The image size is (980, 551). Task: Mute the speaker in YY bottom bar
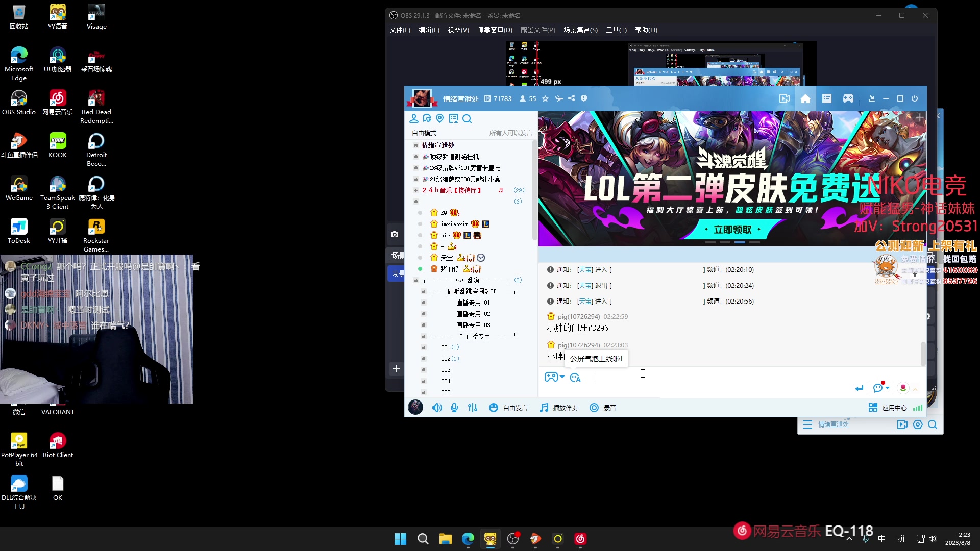tap(437, 408)
